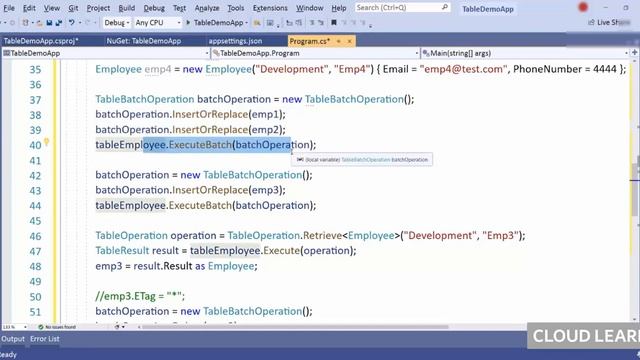
Task: Open the Extensions menu
Action: point(270,8)
